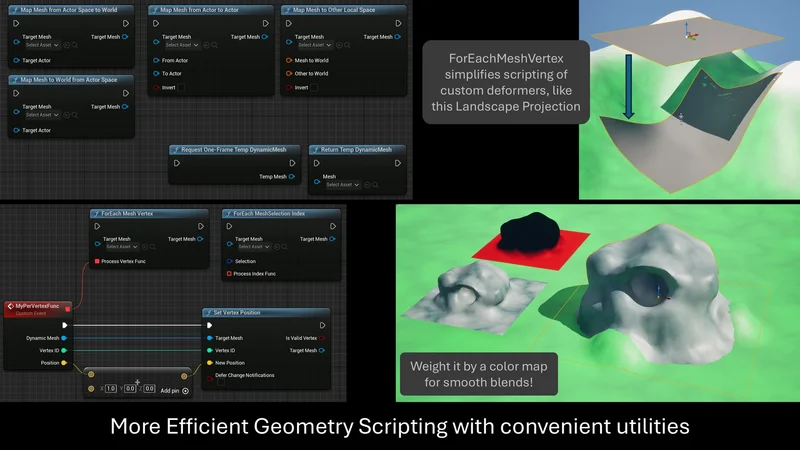
Task: Click the Process Index Func delegate pin
Action: 229,273
